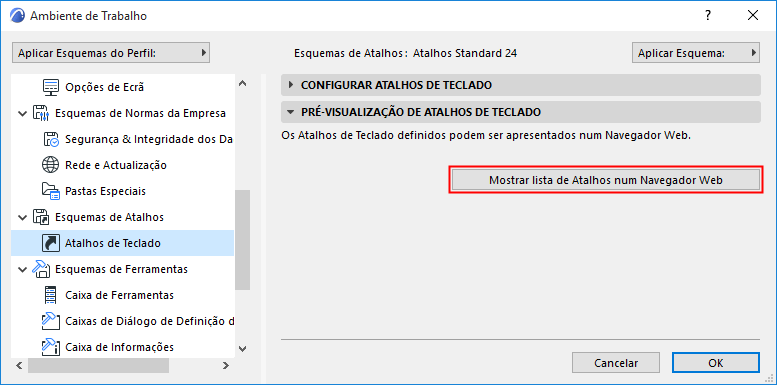Click the Caixa de Ferramentas icon

[x=51, y=295]
